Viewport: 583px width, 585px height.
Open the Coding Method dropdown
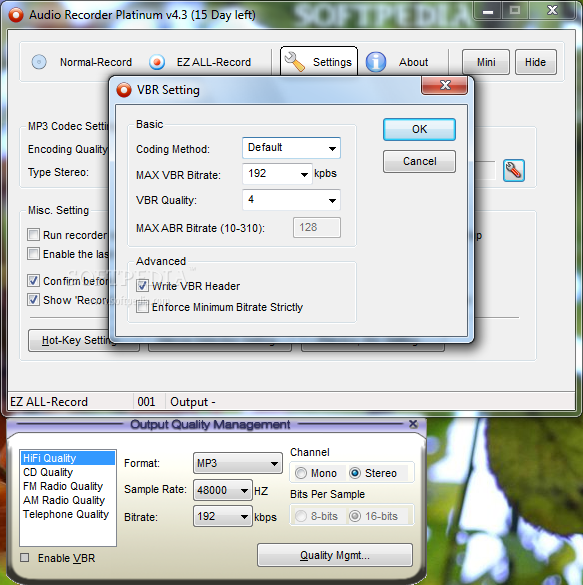point(291,148)
